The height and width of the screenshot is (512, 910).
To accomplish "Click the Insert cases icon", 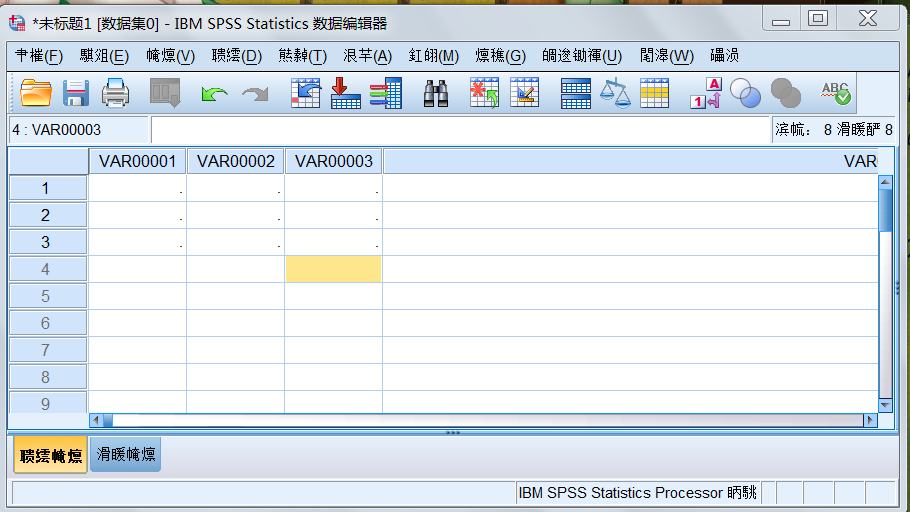I will (x=484, y=93).
